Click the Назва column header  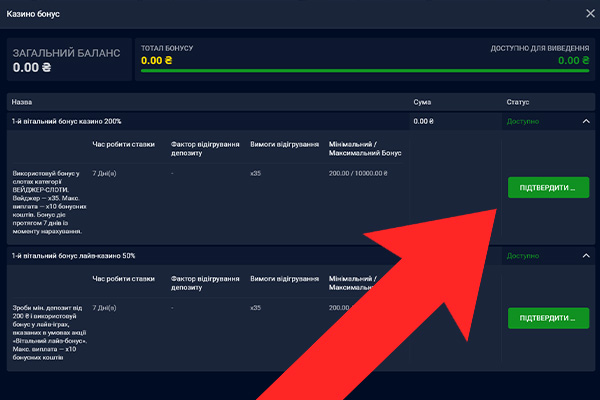pos(24,102)
